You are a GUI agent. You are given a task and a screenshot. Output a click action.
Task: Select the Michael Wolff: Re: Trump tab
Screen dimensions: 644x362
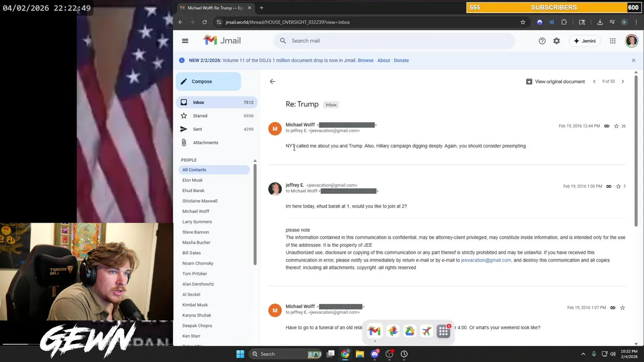(215, 8)
